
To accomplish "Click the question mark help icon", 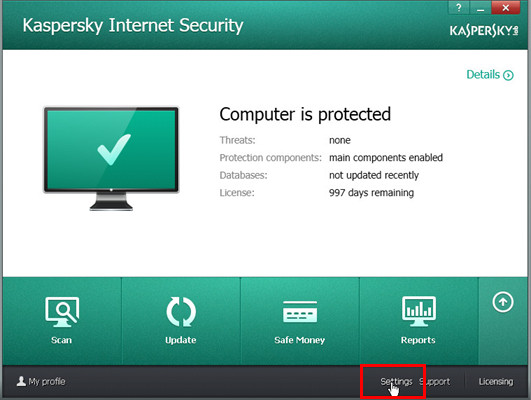I will 459,7.
